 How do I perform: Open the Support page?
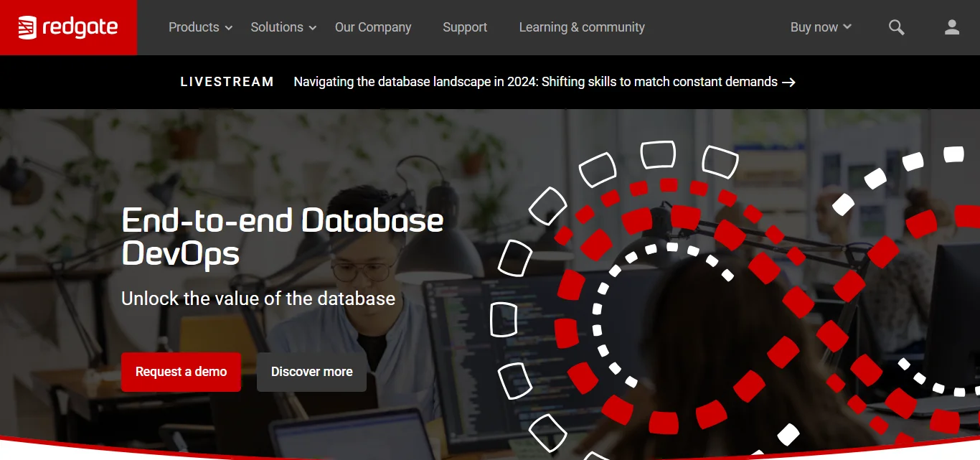pos(465,27)
